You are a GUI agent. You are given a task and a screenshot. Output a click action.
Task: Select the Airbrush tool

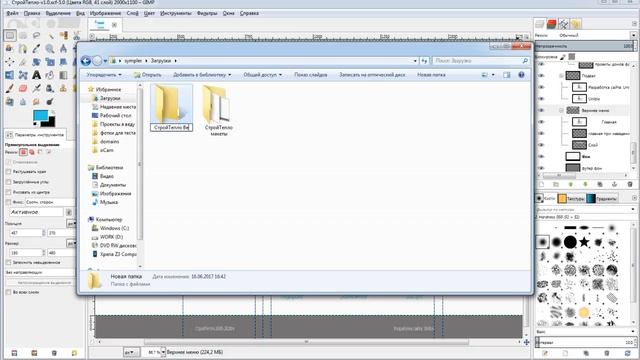coord(36,88)
